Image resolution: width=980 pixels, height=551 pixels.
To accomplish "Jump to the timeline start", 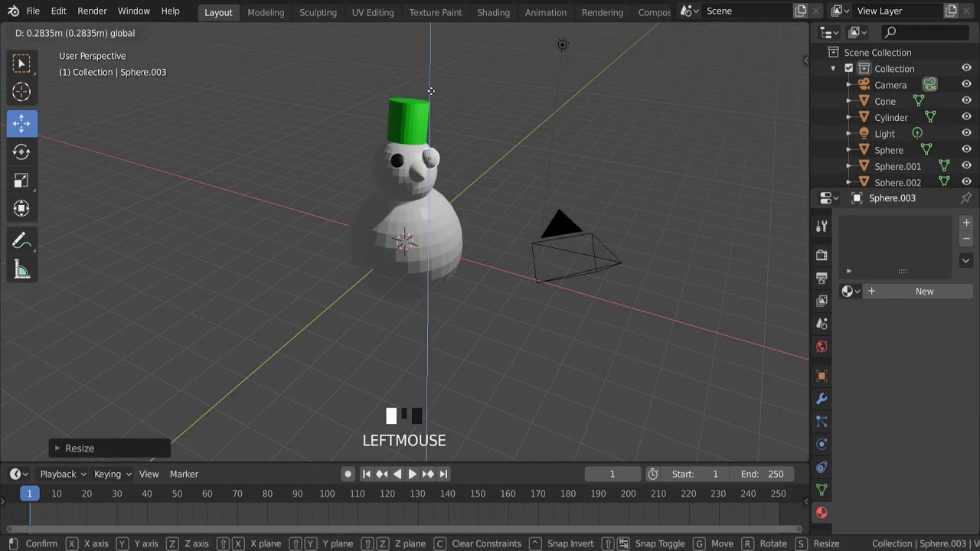I will [366, 474].
